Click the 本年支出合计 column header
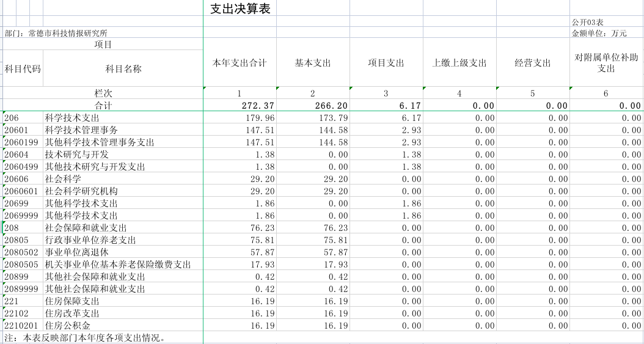Viewport: 644px width, 344px height. coord(240,63)
